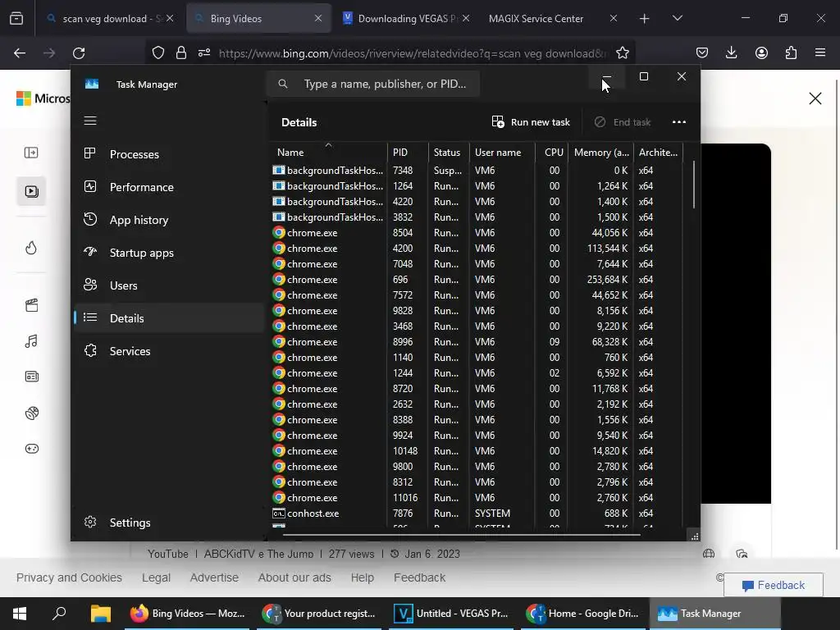Switch to App history page
Image resolution: width=840 pixels, height=630 pixels.
coord(169,220)
